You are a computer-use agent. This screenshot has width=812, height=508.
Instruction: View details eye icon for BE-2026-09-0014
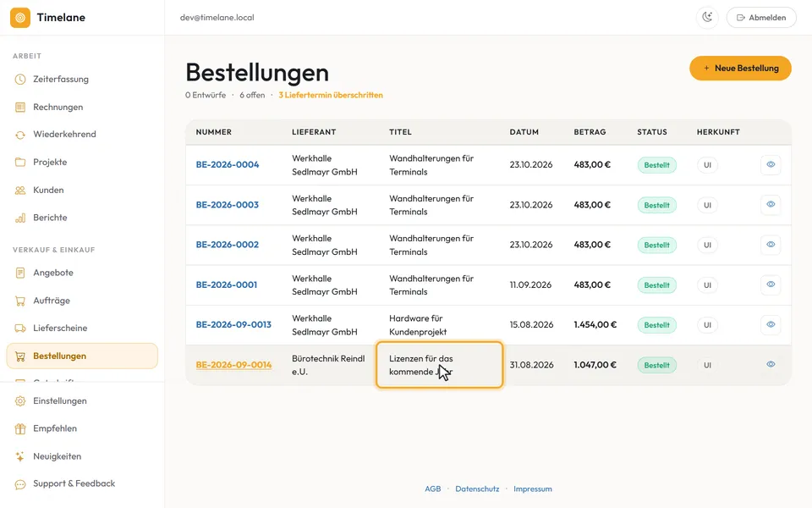coord(771,364)
